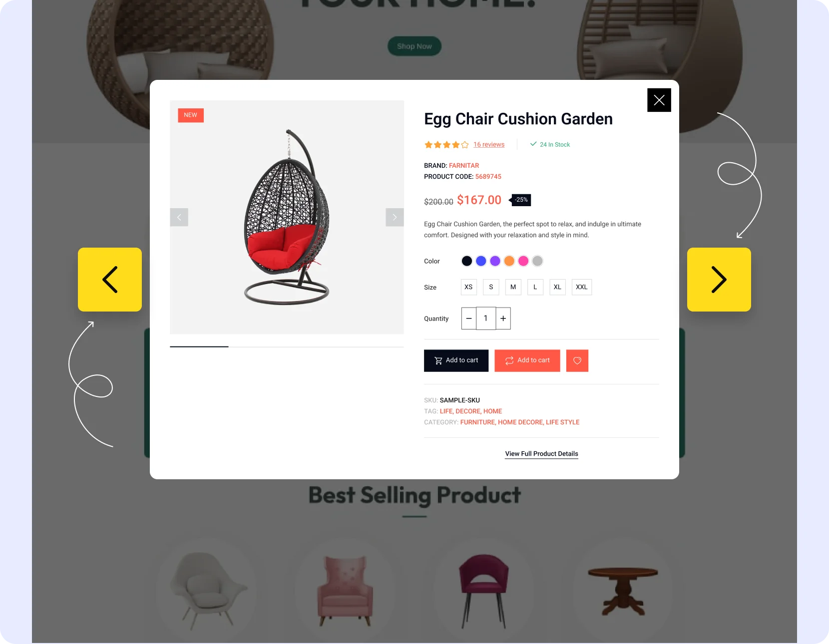
Task: Click the wishlist heart icon button
Action: (577, 360)
